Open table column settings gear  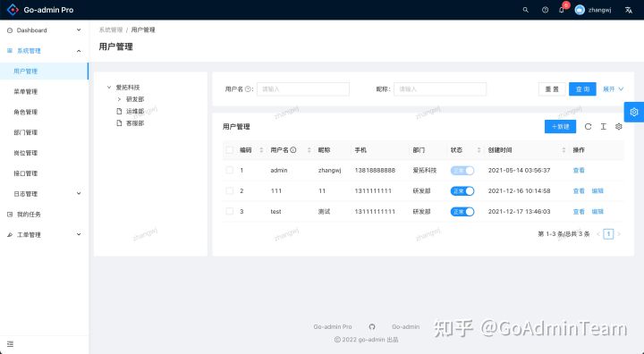click(619, 126)
